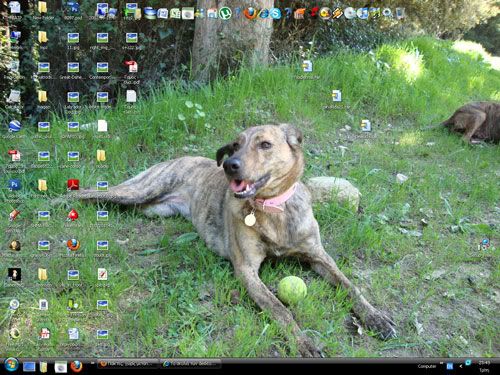Switch to the Internet Explorer taskbar button
Screen dimensions: 500x375
[x=191, y=364]
